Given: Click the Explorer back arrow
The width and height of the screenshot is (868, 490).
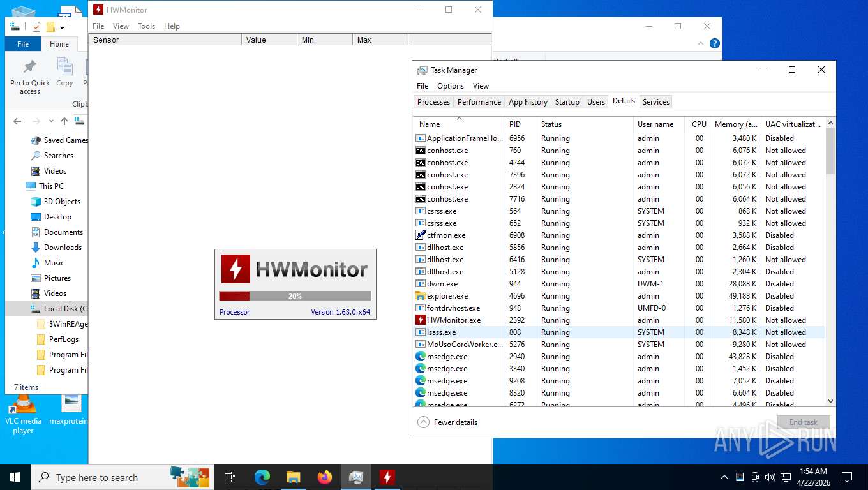Looking at the screenshot, I should [18, 121].
